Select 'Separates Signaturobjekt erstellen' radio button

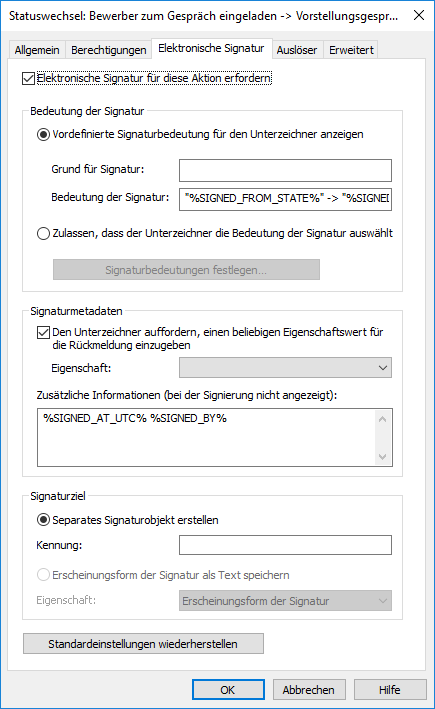point(43,520)
